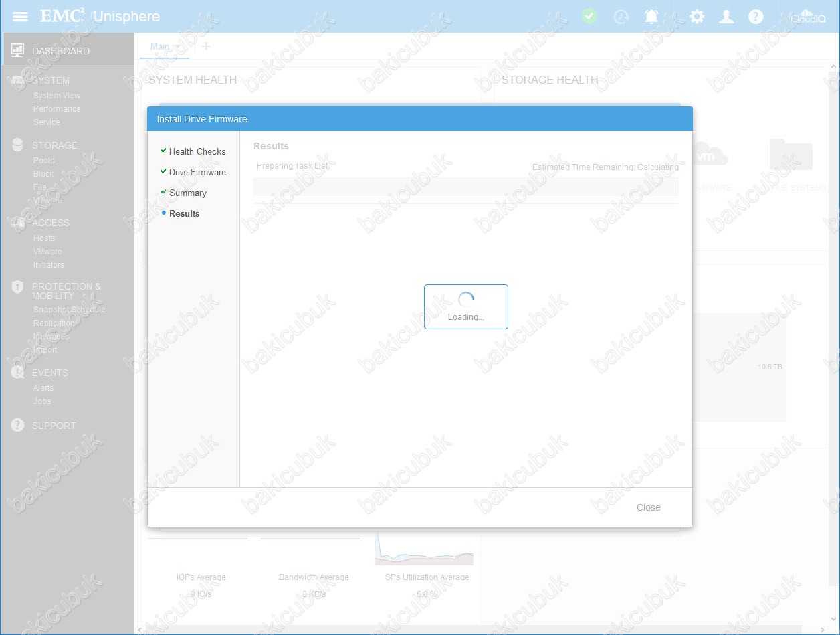Viewport: 840px width, 635px height.
Task: Click the green system status checkmark icon
Action: tap(589, 17)
